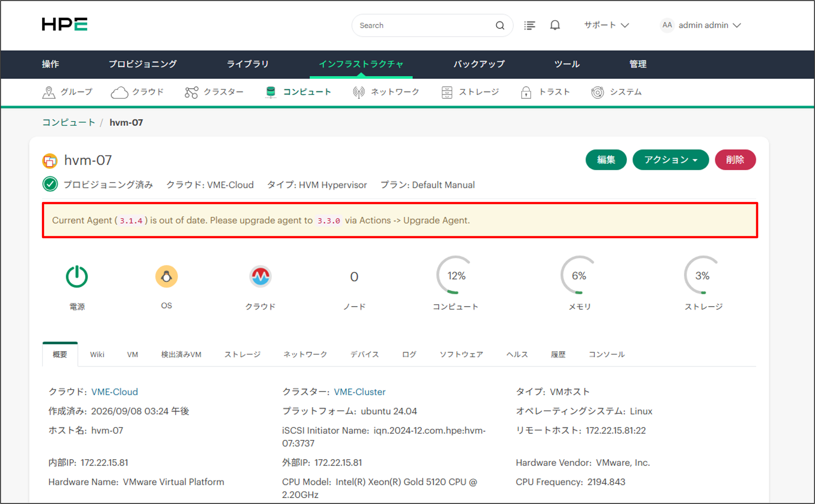
Task: Open コンピュート sub-navigation item
Action: (298, 92)
